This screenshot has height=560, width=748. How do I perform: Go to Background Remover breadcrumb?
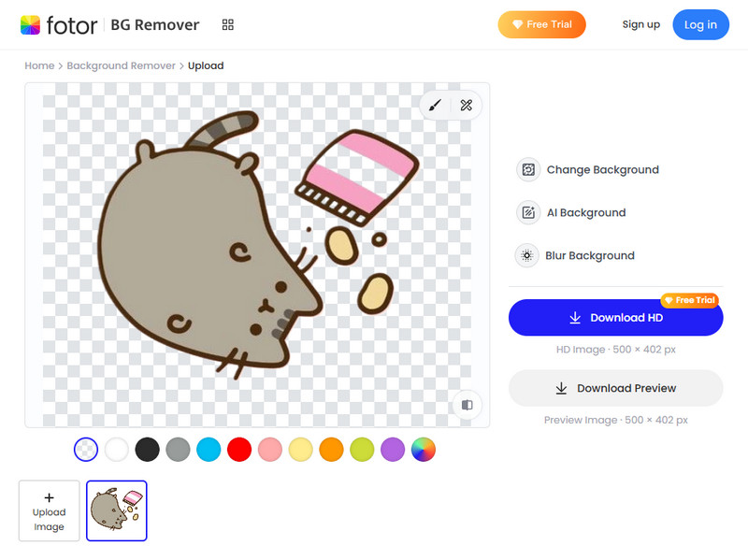click(122, 65)
